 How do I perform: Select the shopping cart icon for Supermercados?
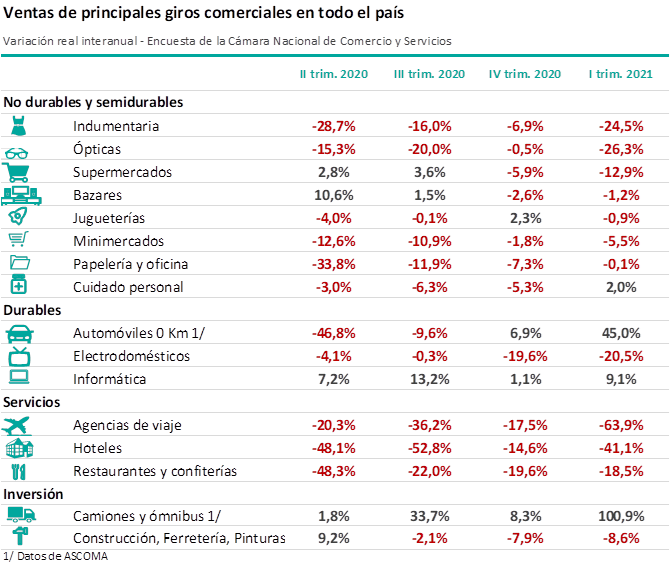tap(16, 172)
